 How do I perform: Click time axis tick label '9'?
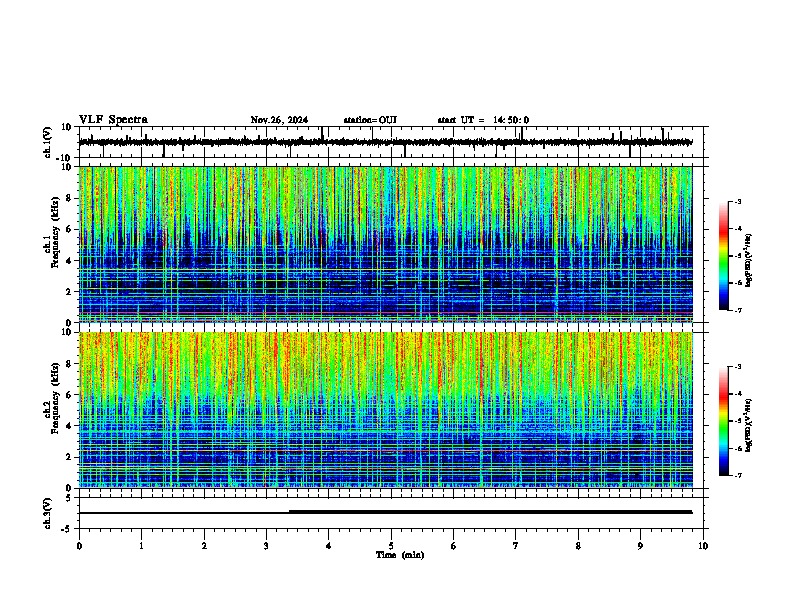click(640, 546)
